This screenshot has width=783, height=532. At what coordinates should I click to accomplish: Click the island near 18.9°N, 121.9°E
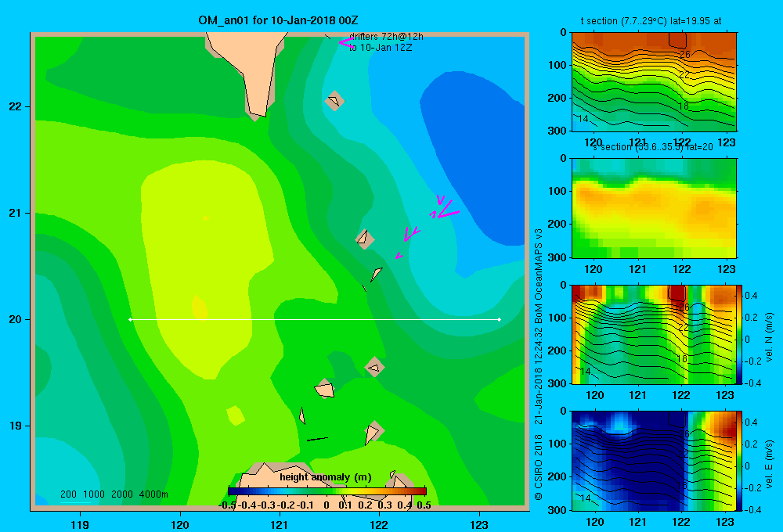373,432
